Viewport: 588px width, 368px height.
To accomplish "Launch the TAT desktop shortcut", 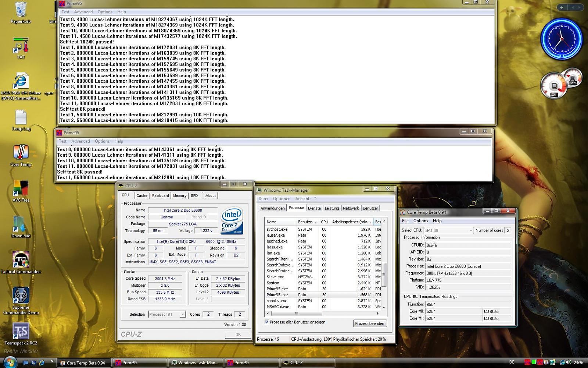I will coord(21,48).
